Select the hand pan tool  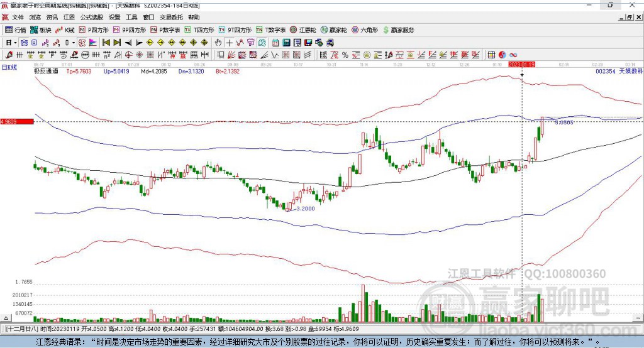coord(218,43)
